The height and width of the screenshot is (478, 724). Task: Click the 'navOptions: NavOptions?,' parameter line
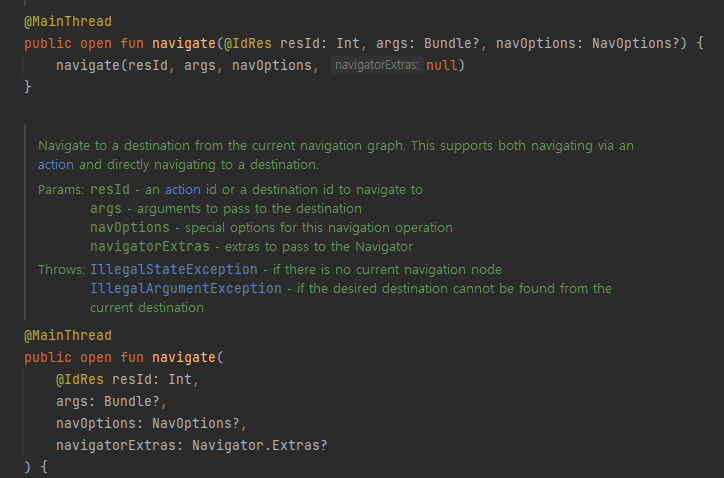(x=151, y=424)
